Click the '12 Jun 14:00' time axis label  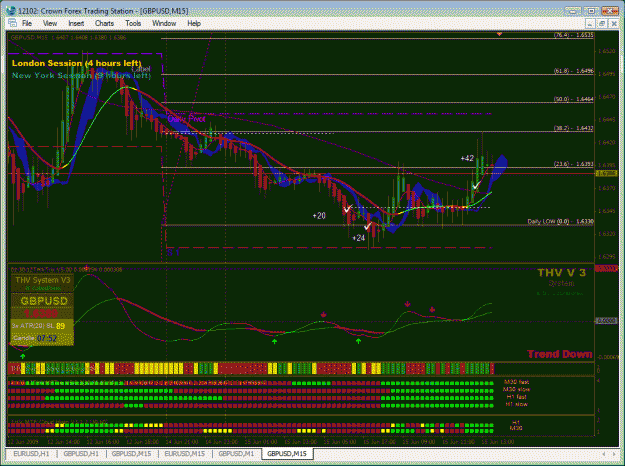tap(63, 442)
